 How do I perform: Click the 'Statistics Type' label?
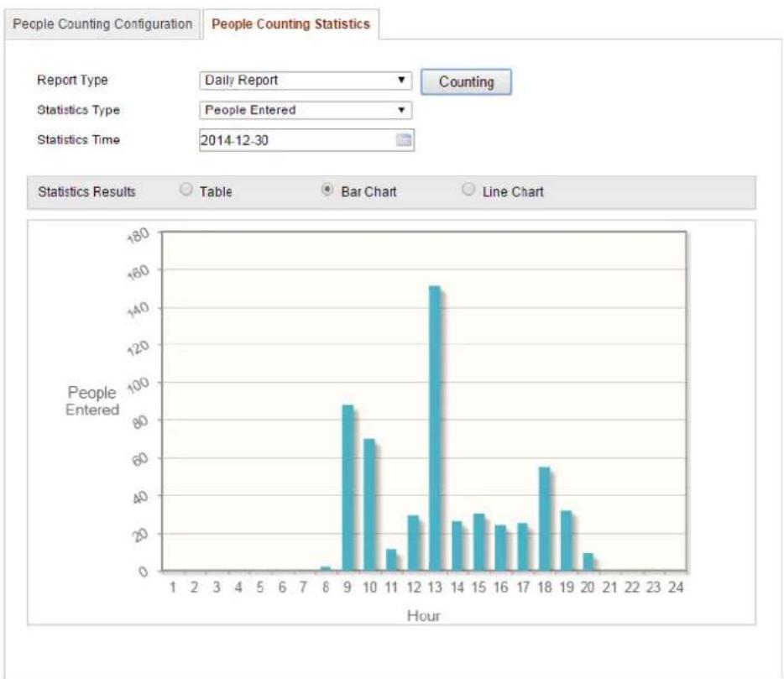coord(79,110)
